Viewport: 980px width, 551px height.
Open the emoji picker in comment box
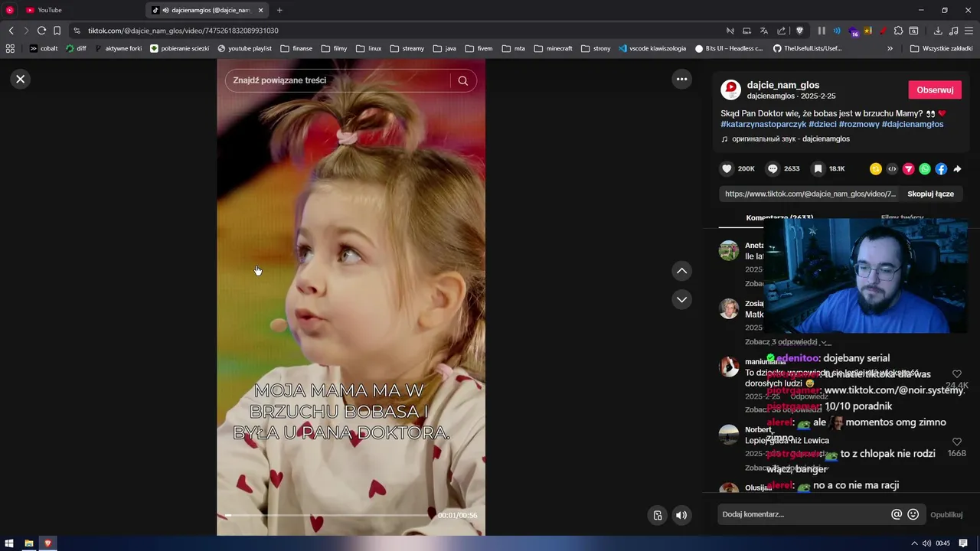click(x=913, y=514)
